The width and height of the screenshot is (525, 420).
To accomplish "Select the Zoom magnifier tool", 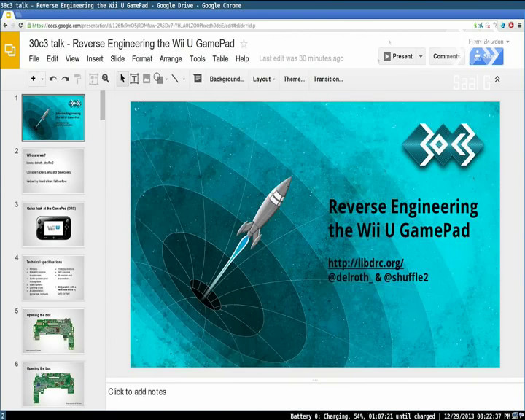I will click(106, 79).
